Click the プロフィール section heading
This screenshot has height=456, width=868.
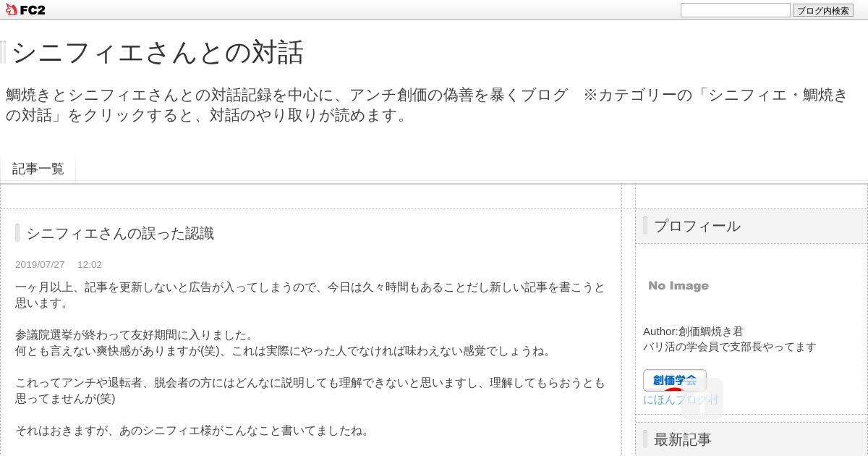click(x=697, y=226)
